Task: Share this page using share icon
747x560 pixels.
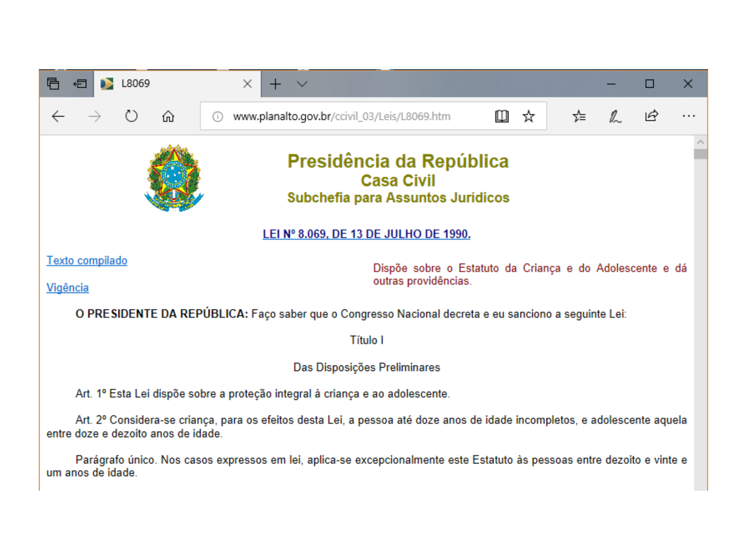Action: point(651,116)
